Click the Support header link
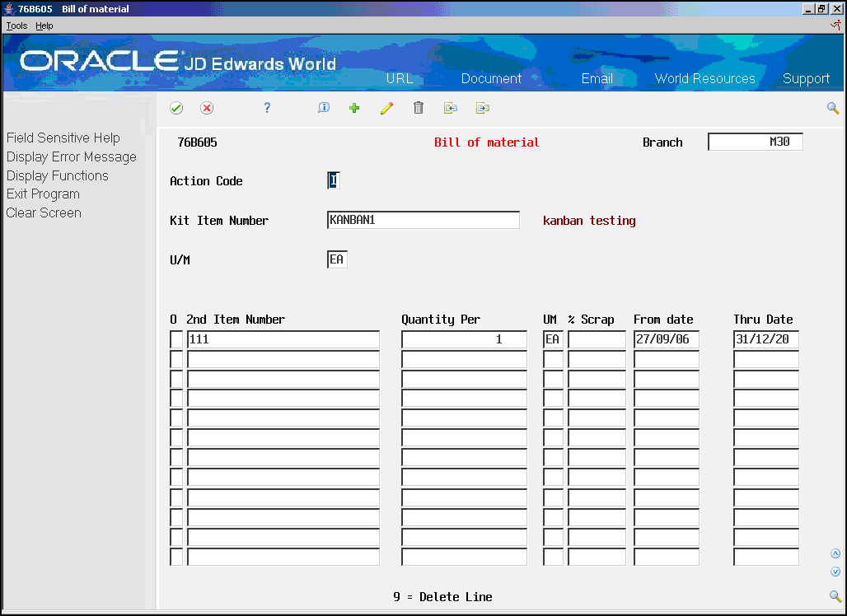The width and height of the screenshot is (847, 616). [806, 79]
